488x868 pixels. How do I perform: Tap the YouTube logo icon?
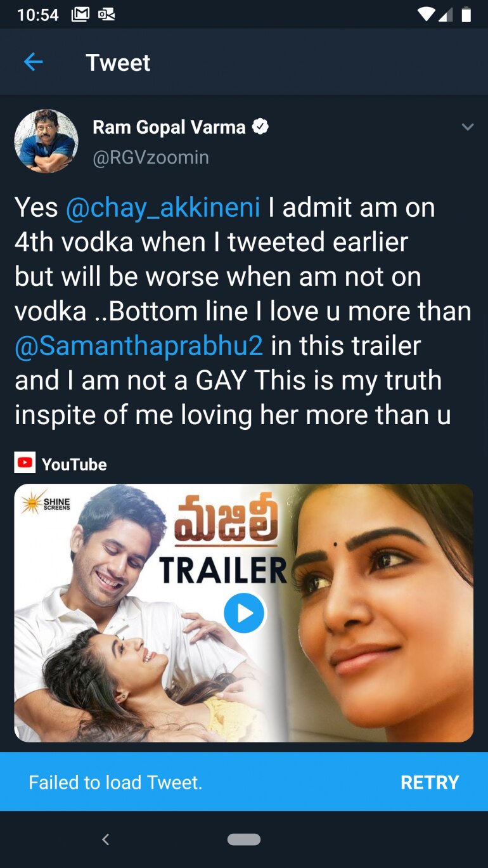[x=25, y=463]
